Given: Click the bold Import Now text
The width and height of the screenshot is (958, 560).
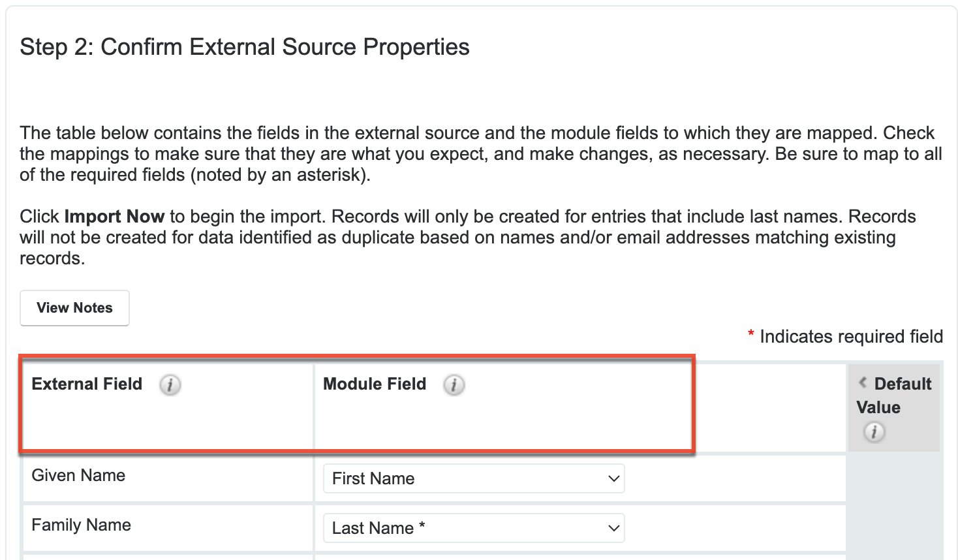Looking at the screenshot, I should pos(114,216).
